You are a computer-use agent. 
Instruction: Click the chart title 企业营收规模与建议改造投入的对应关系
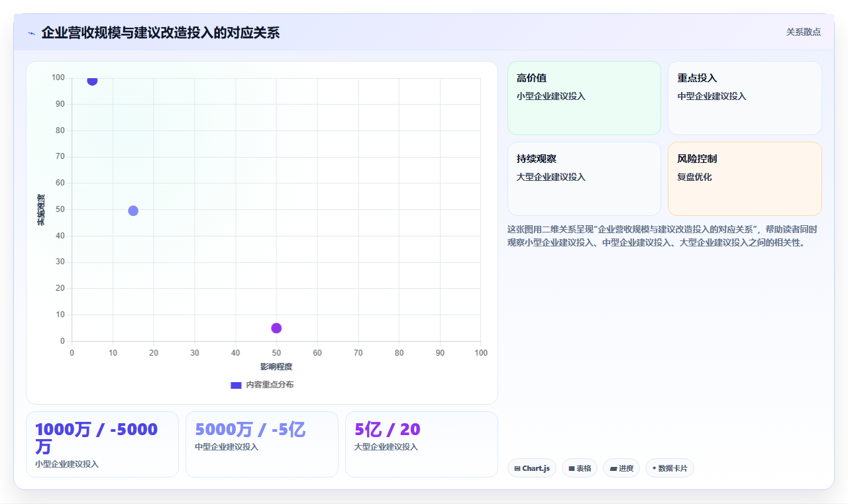[x=160, y=32]
